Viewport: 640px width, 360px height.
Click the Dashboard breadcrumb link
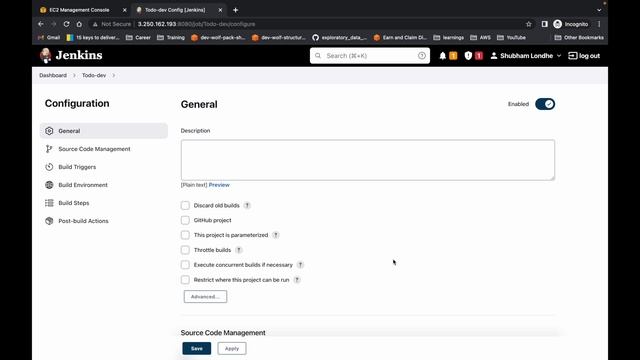pyautogui.click(x=53, y=76)
